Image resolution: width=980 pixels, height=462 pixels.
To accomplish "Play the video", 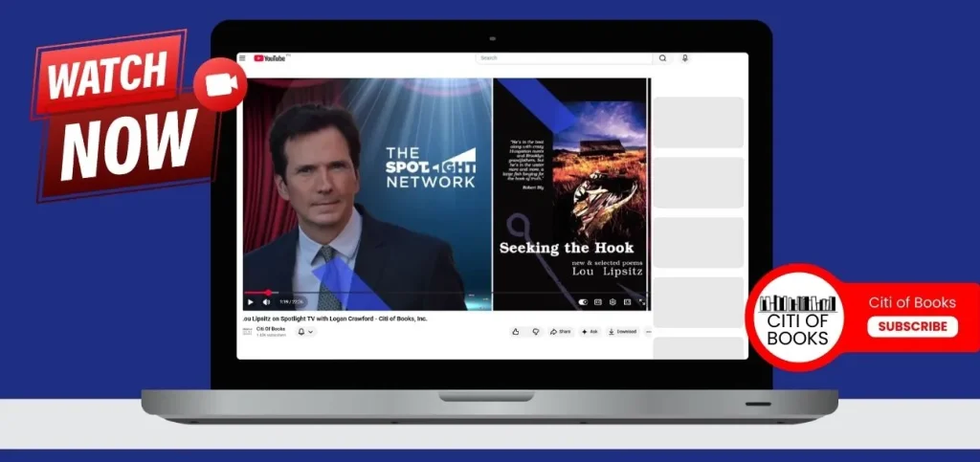I will pyautogui.click(x=251, y=302).
